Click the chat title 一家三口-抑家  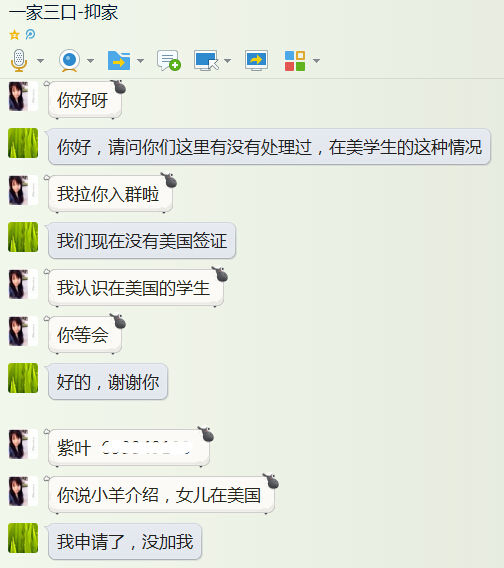[63, 13]
